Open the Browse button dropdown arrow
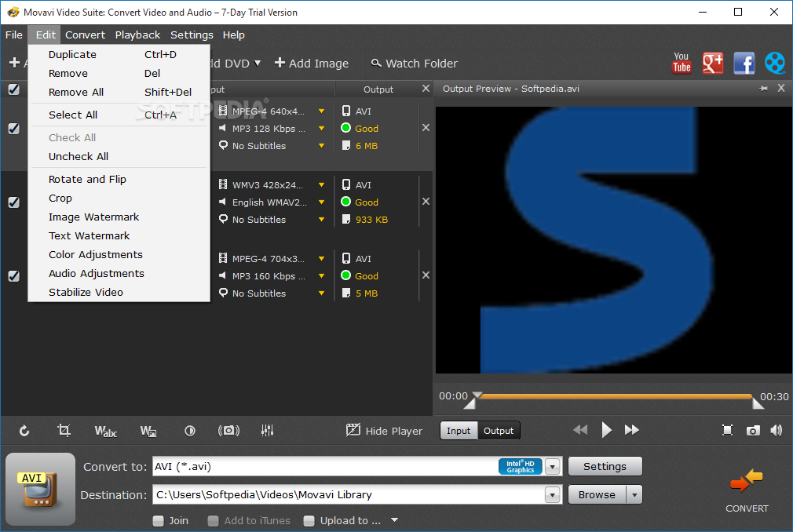 click(x=634, y=494)
